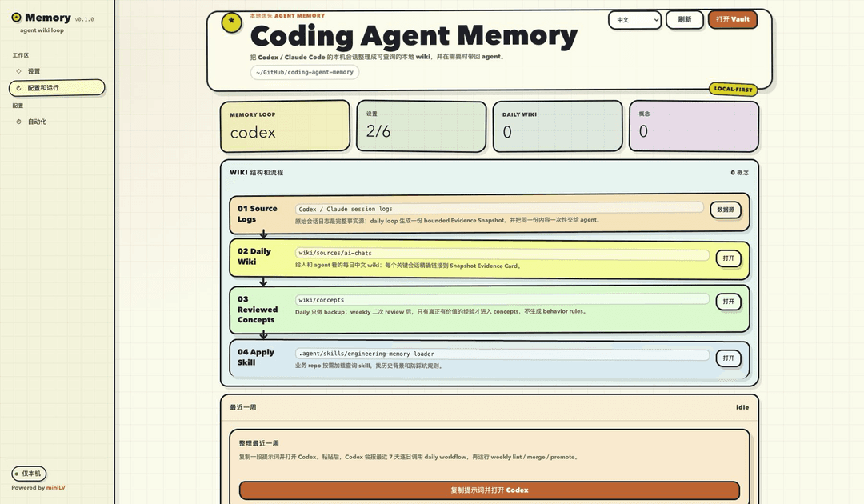Viewport: 864px width, 504px height.
Task: Click the DAILY WIKI count card
Action: 557,126
